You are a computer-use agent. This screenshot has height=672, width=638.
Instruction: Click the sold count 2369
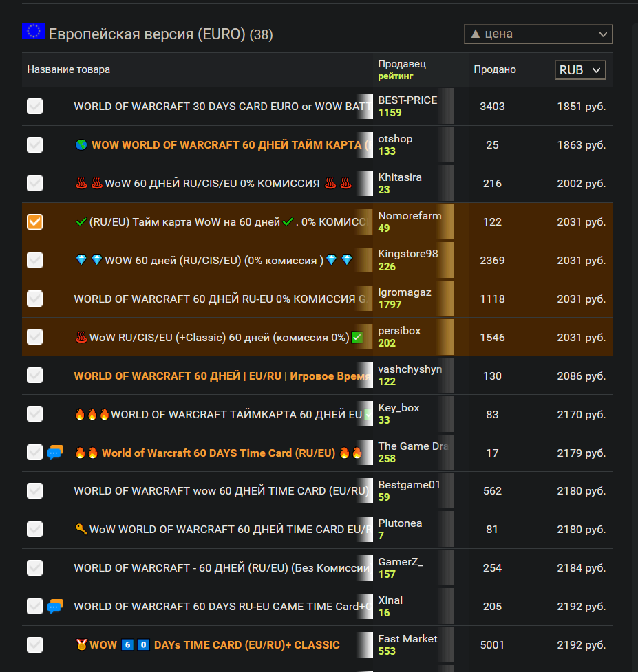tap(492, 260)
